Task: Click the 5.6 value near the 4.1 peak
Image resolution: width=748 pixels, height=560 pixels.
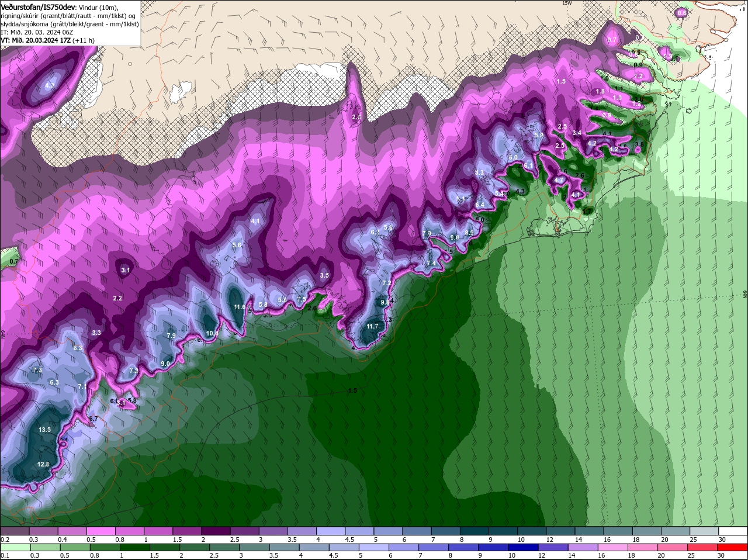Action: click(x=237, y=245)
